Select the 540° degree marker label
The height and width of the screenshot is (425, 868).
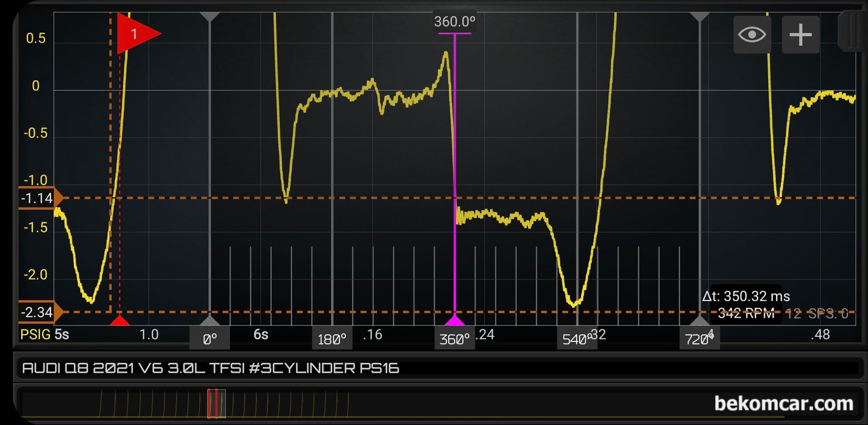(x=577, y=339)
